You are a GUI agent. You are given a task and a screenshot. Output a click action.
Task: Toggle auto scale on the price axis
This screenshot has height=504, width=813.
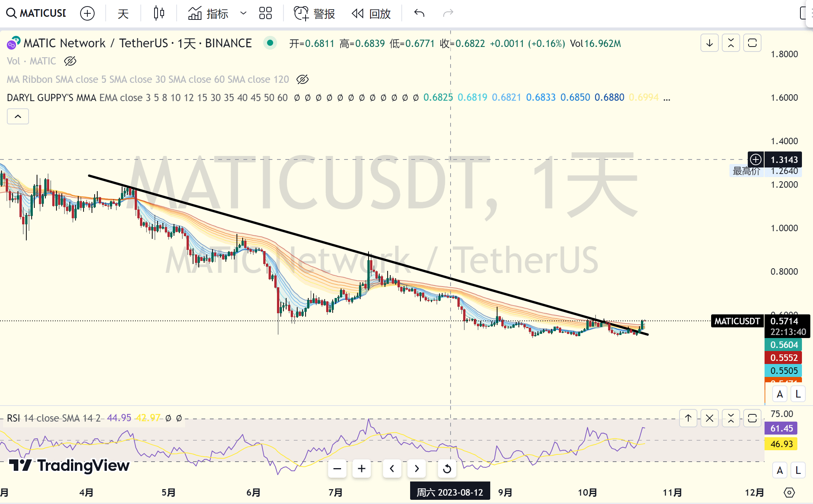click(780, 394)
